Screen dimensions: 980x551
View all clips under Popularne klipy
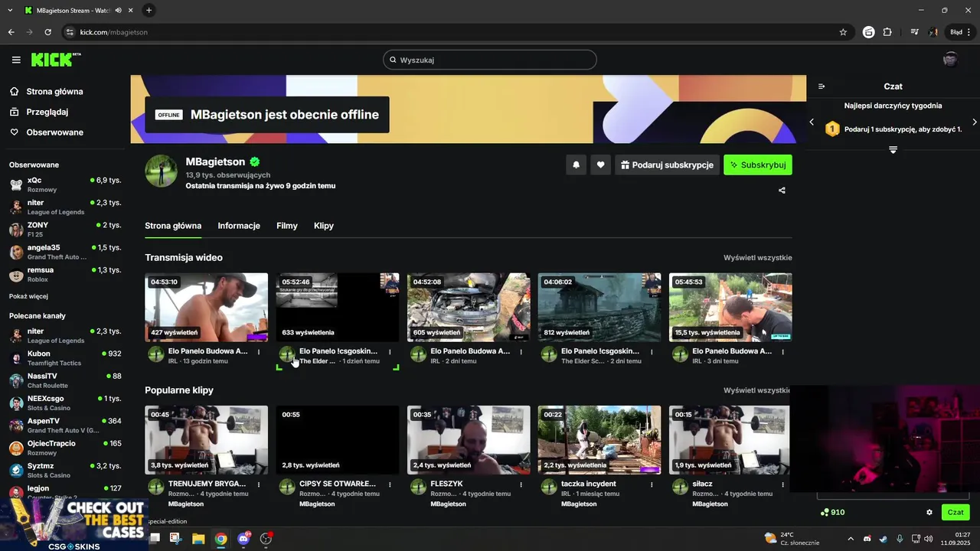757,390
